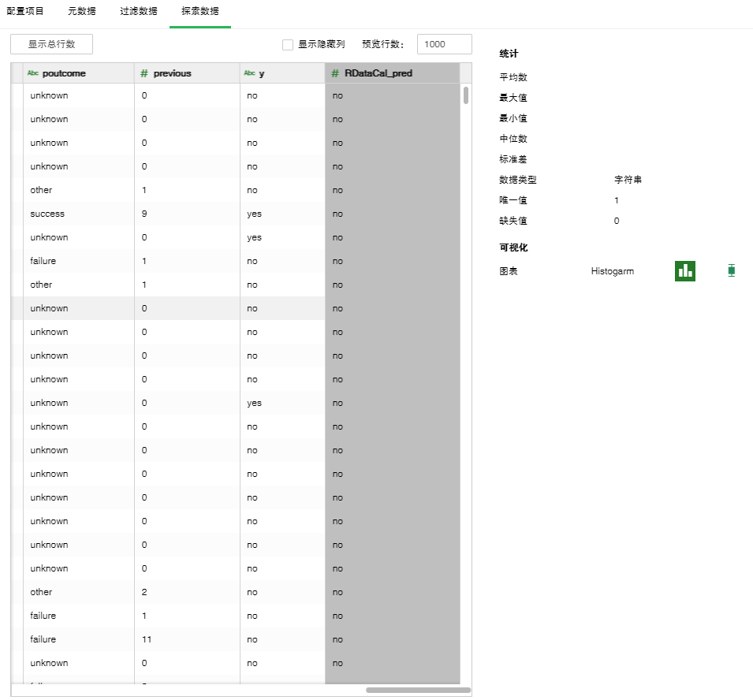Select the 探索数据 tab
Viewport: 753px width, 700px height.
[199, 12]
